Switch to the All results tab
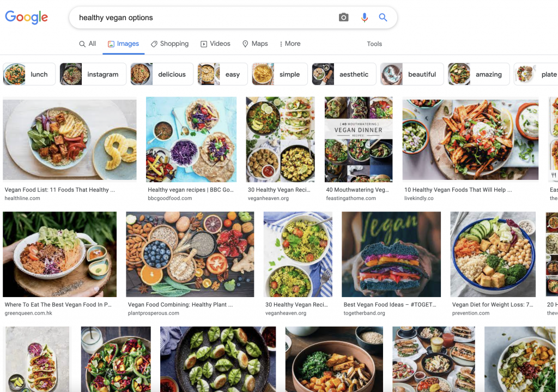558x392 pixels. (87, 44)
